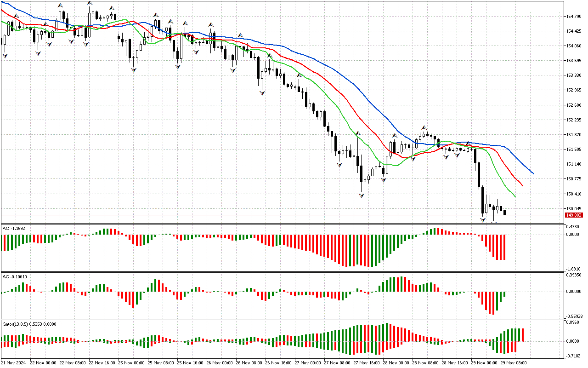Click the 27 Nov 08:00 time label
Image resolution: width=588 pixels, height=368 pixels.
337,363
